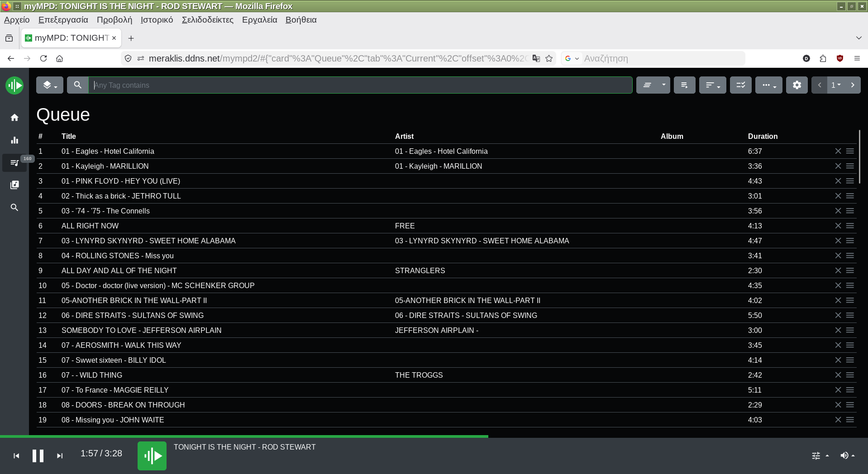The width and height of the screenshot is (868, 474).
Task: Open row menu for ALL RIGHT NOW
Action: 850,226
